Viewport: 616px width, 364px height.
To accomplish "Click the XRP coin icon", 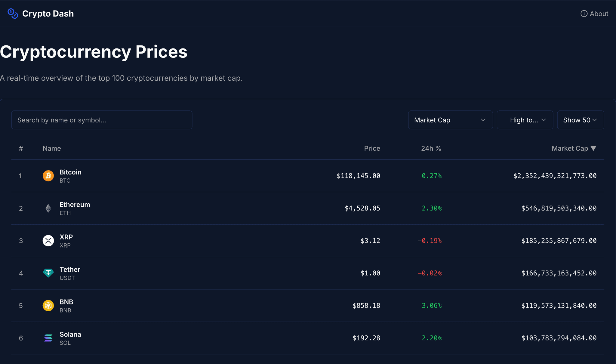I will tap(48, 240).
